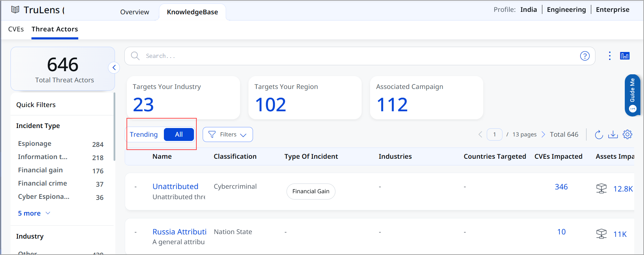Click the 10 CVEs impacted link
Screen dimensions: 644x255
pyautogui.click(x=561, y=232)
